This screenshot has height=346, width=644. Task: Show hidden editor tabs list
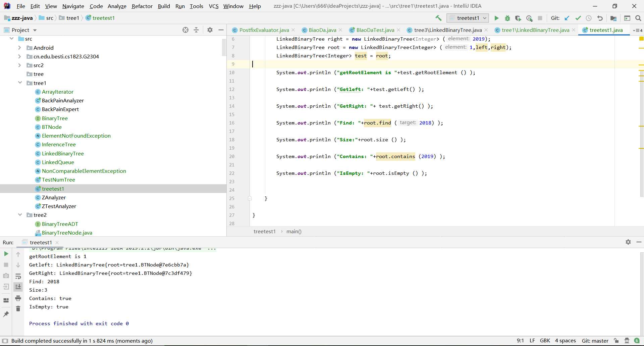click(638, 30)
